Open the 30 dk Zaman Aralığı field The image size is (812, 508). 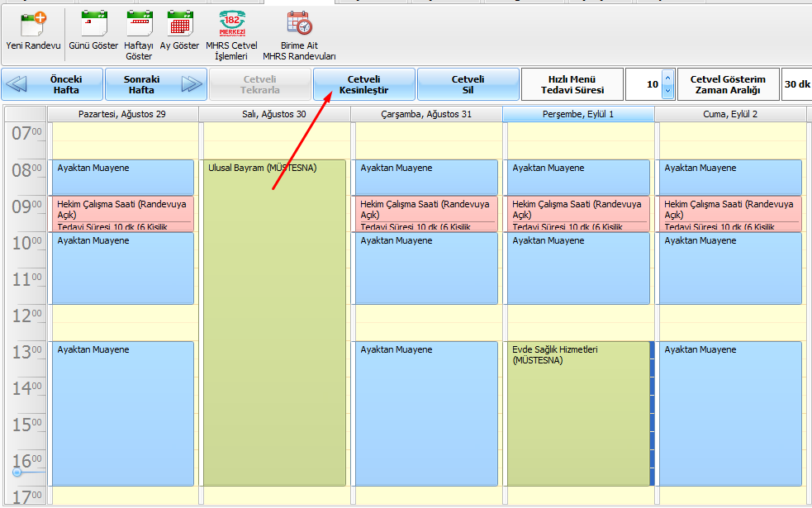[x=796, y=84]
